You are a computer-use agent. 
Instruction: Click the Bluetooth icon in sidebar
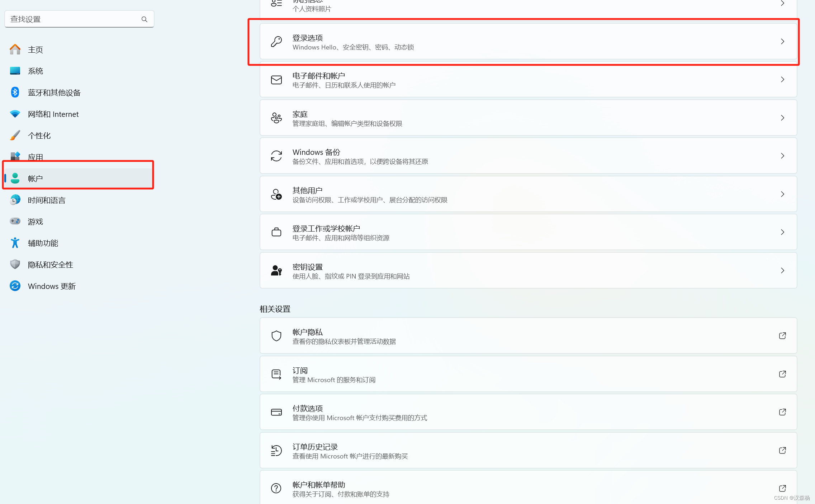tap(15, 92)
